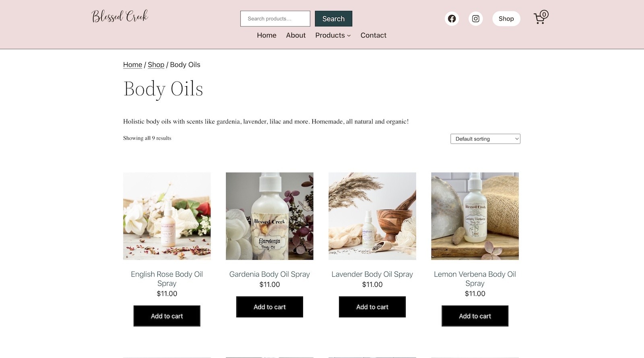View the Lemon Verbena product image
This screenshot has height=358, width=644.
475,216
